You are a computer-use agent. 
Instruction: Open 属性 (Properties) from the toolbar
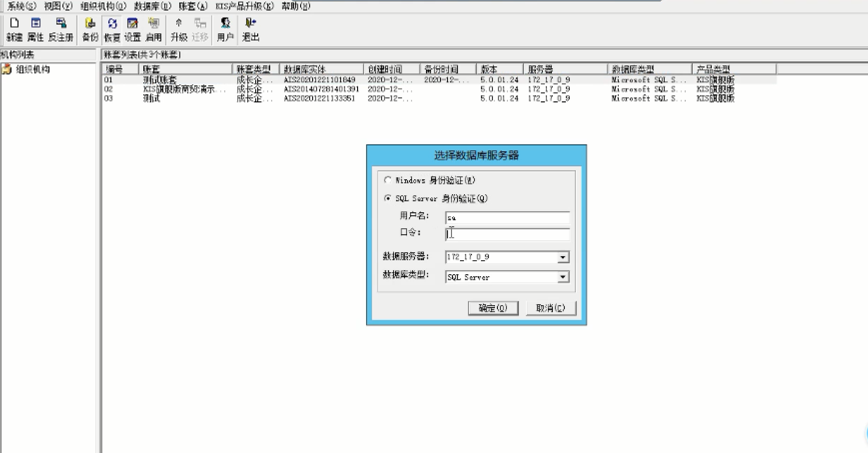[35, 29]
